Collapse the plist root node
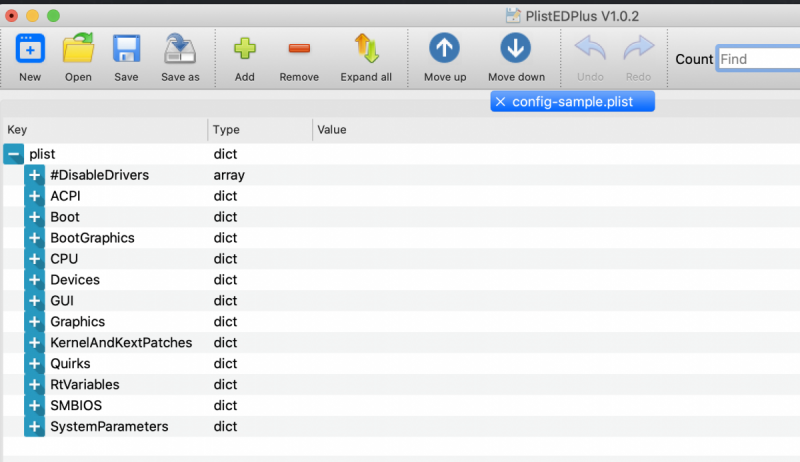Image resolution: width=800 pixels, height=462 pixels. tap(13, 154)
